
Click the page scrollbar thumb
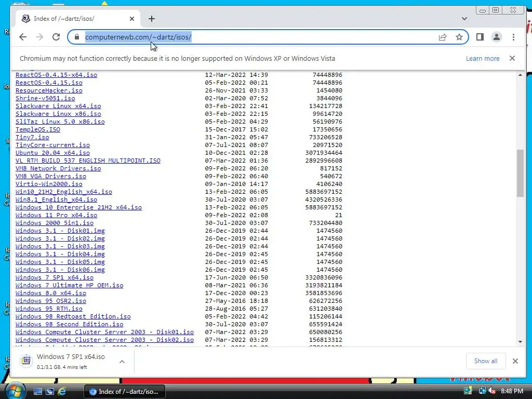520,174
